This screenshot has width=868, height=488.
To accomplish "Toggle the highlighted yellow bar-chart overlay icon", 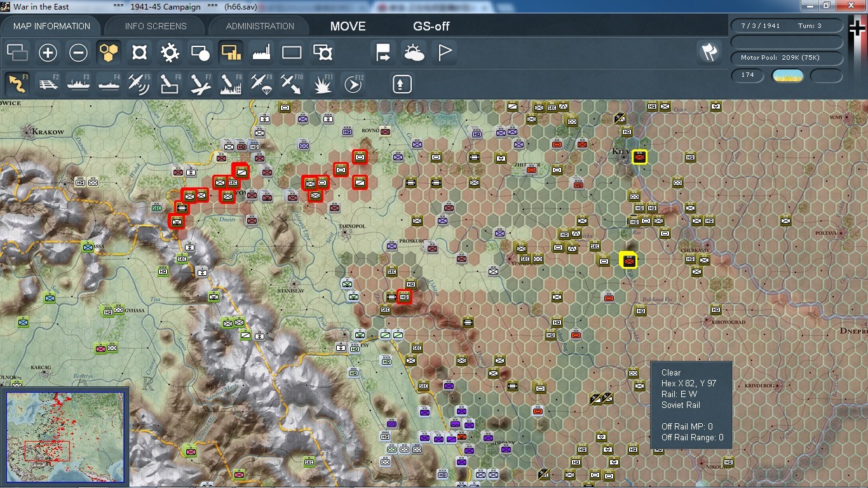I will pyautogui.click(x=231, y=52).
